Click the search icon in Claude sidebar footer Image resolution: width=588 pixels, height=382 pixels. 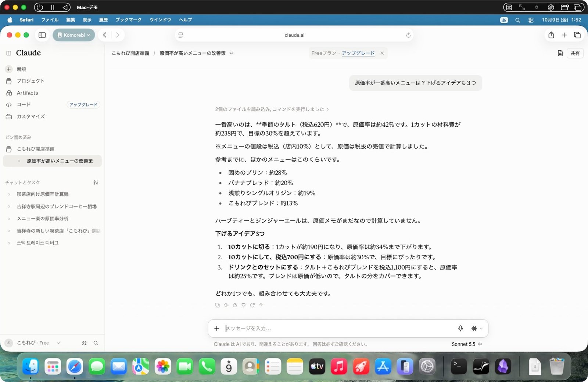point(96,343)
